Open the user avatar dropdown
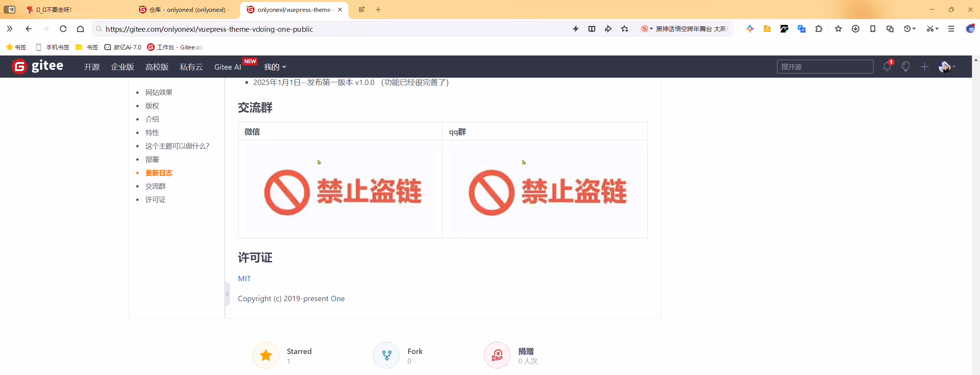The height and width of the screenshot is (375, 980). coord(947,67)
